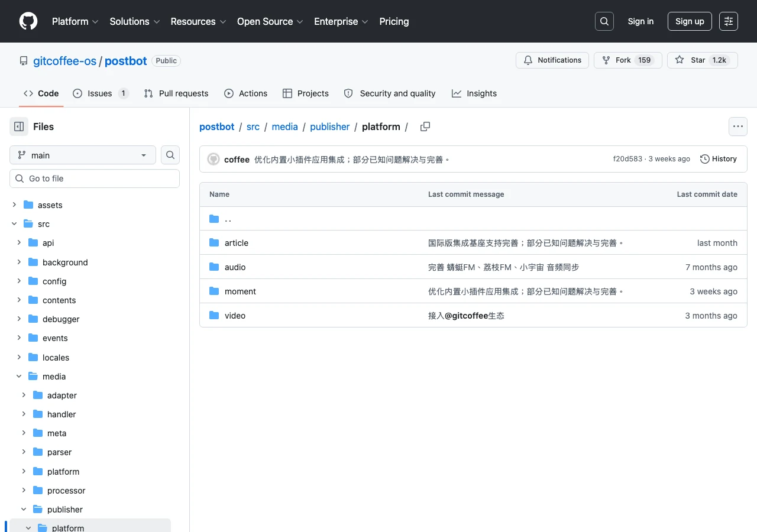Viewport: 757px width, 532px height.
Task: Switch to the Actions tab
Action: pos(246,93)
